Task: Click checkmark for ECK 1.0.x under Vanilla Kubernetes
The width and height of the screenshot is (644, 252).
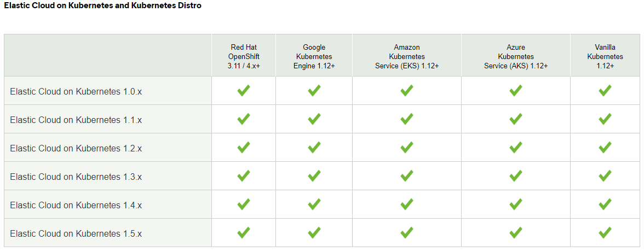Action: [605, 91]
